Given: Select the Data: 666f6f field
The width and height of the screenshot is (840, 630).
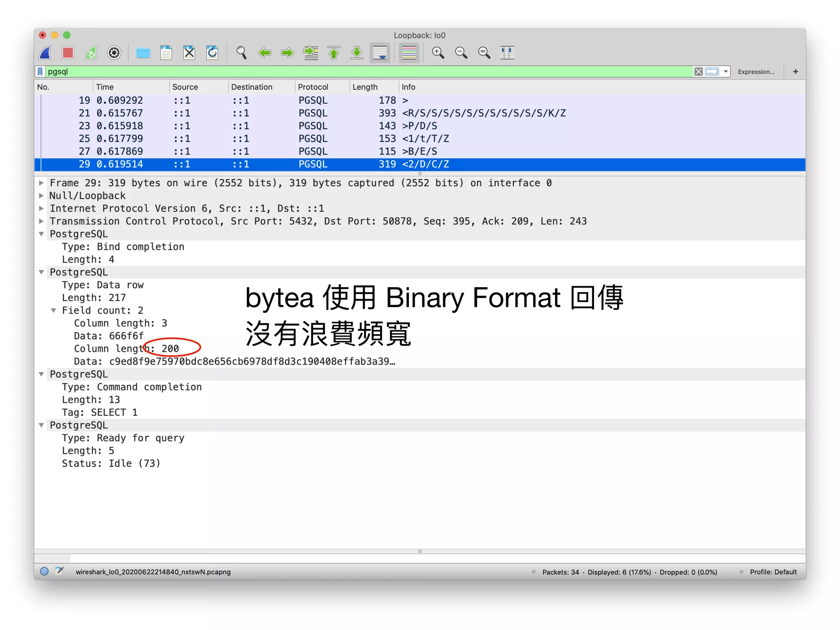Looking at the screenshot, I should [x=109, y=336].
